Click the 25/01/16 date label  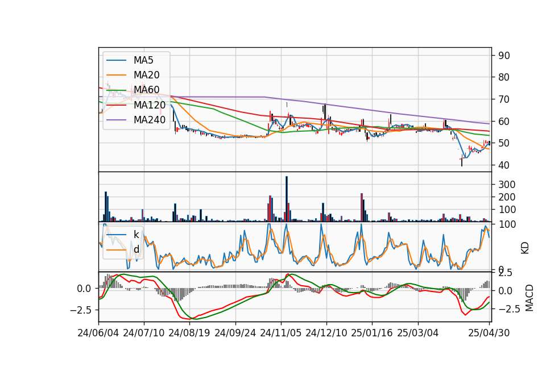click(x=372, y=333)
